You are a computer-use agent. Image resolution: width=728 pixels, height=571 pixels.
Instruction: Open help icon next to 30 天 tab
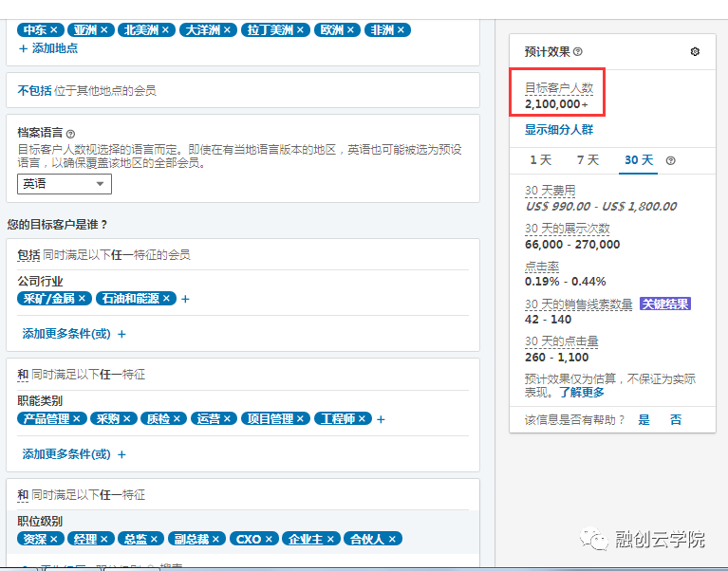[x=670, y=161]
